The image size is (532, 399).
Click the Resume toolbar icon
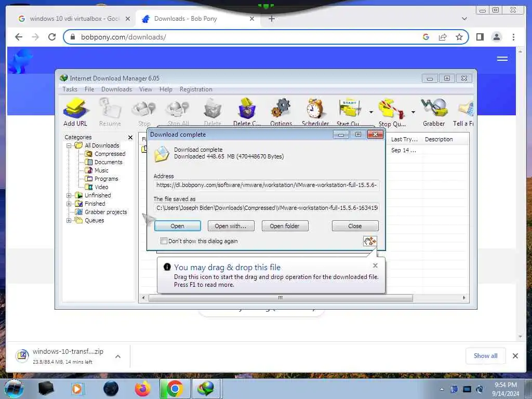(x=110, y=112)
